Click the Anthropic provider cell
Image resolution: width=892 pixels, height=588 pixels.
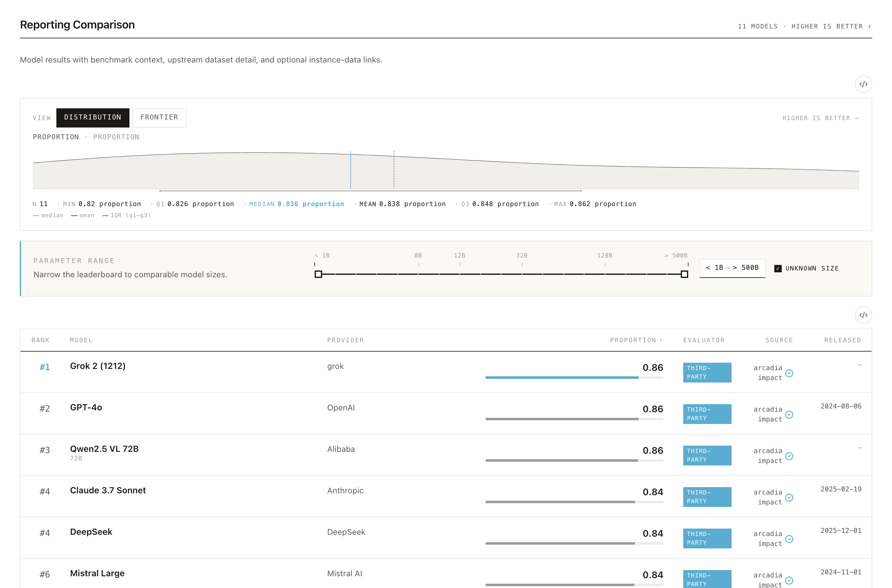345,491
